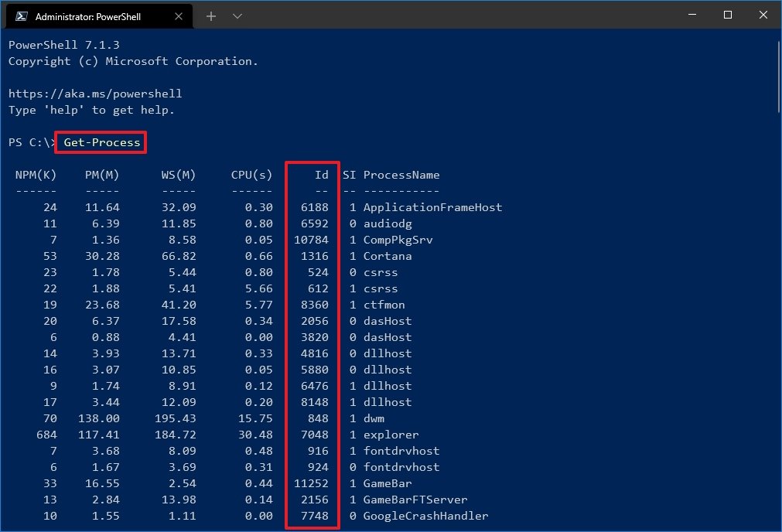782x532 pixels.
Task: Click process Id 7748
Action: click(315, 516)
